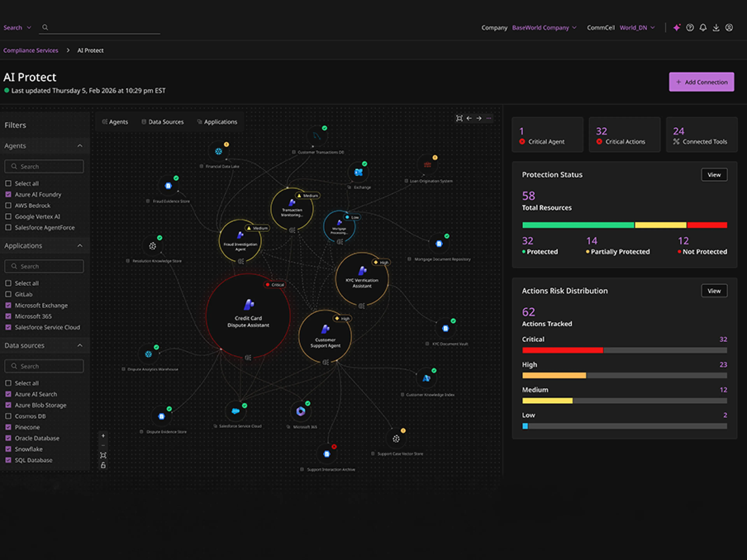Check the GitLab checkbox
Image resolution: width=747 pixels, height=560 pixels.
pos(8,294)
